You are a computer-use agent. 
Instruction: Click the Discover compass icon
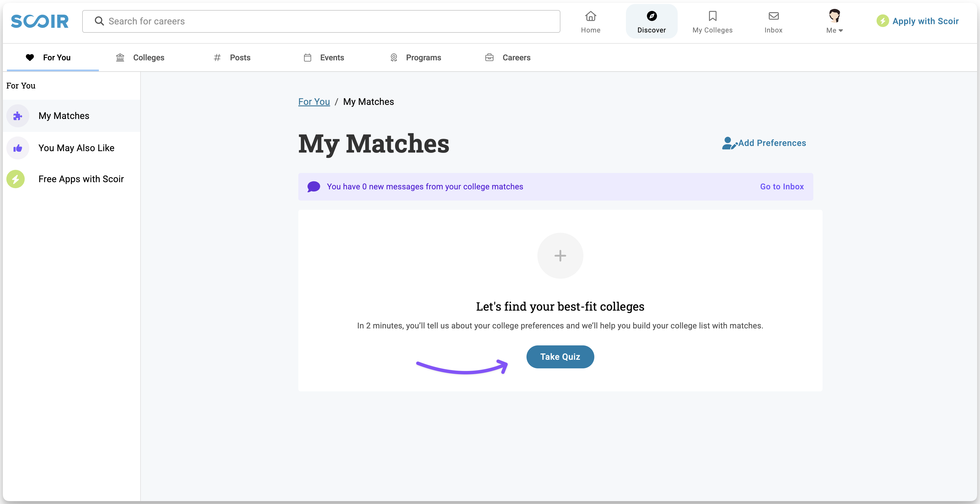[651, 16]
